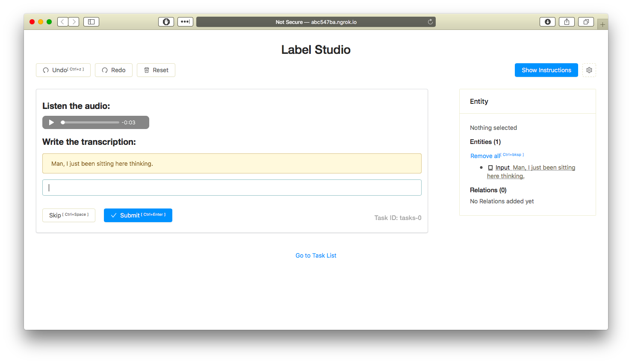Remove all entities

[x=485, y=156]
